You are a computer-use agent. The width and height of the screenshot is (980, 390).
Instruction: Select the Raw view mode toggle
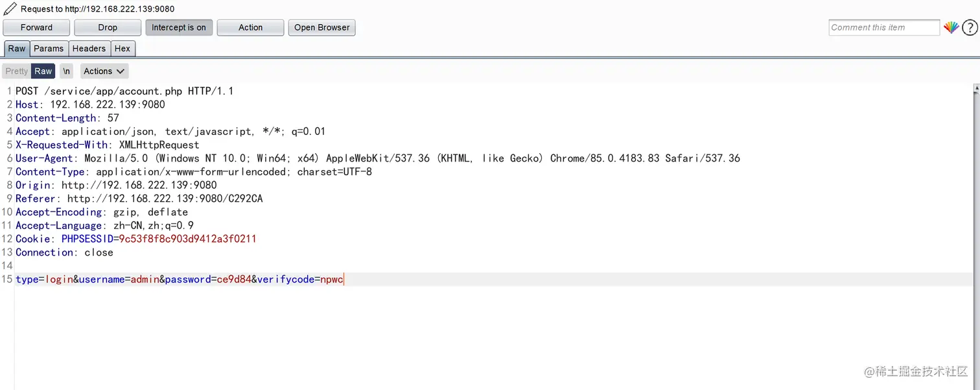tap(43, 71)
